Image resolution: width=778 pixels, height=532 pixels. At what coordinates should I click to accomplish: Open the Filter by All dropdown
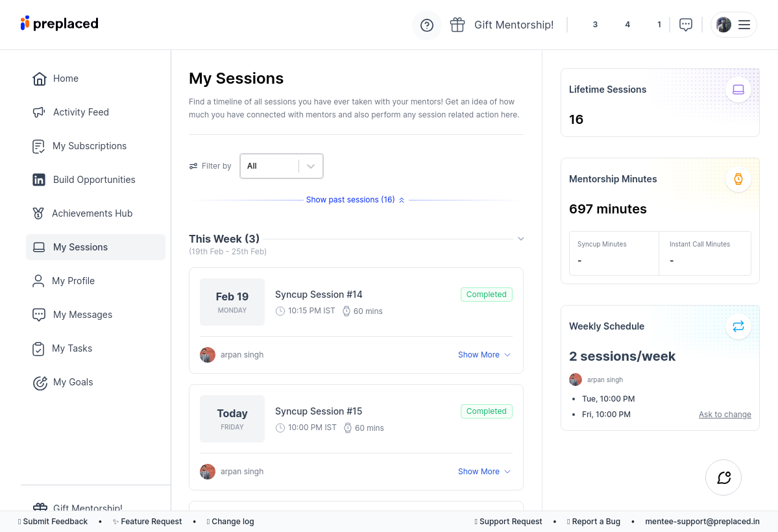click(282, 166)
